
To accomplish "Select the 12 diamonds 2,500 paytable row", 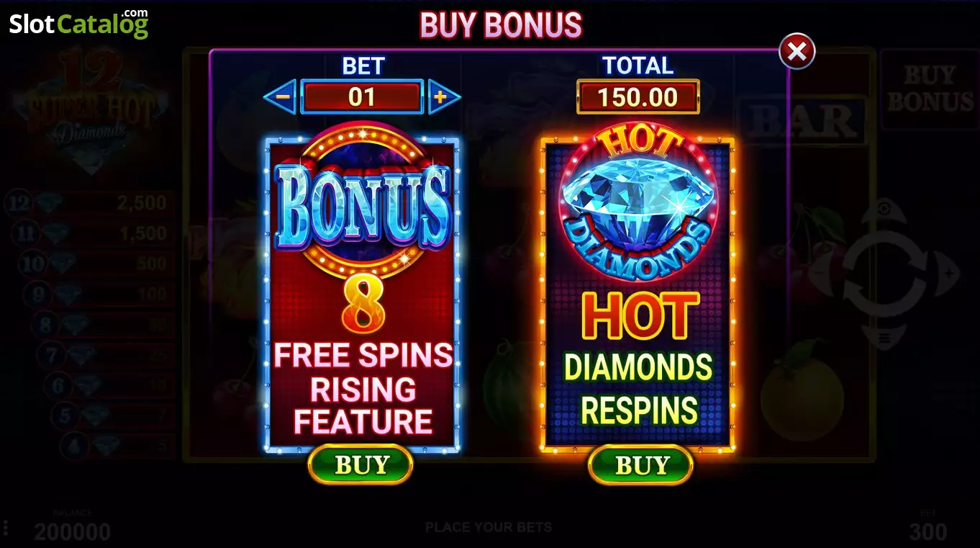I will 89,204.
